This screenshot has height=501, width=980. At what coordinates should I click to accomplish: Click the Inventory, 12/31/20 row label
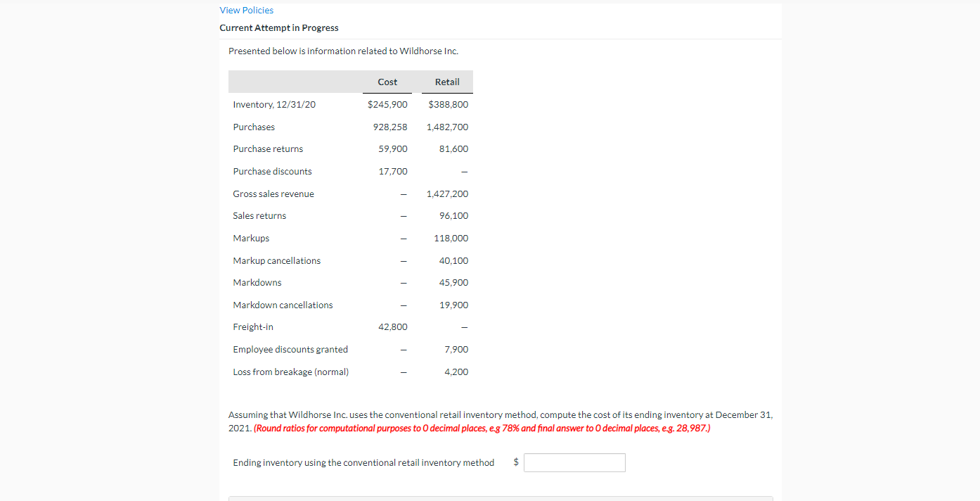pos(273,104)
